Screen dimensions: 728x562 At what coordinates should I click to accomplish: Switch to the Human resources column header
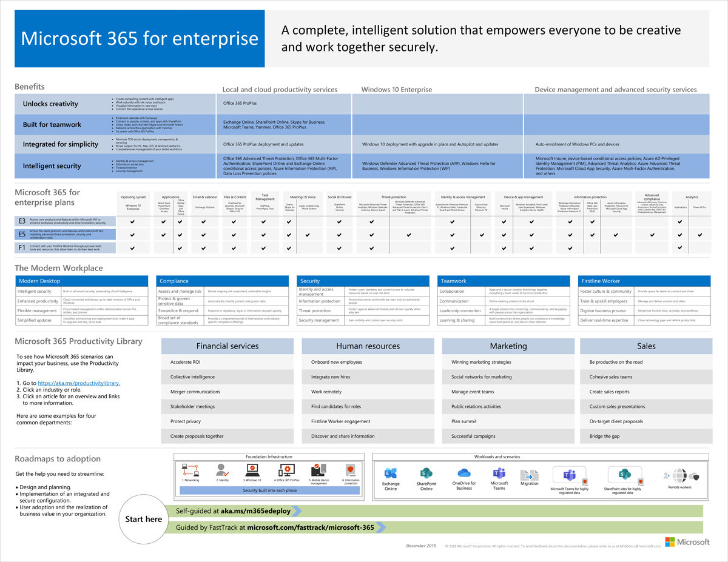point(368,346)
